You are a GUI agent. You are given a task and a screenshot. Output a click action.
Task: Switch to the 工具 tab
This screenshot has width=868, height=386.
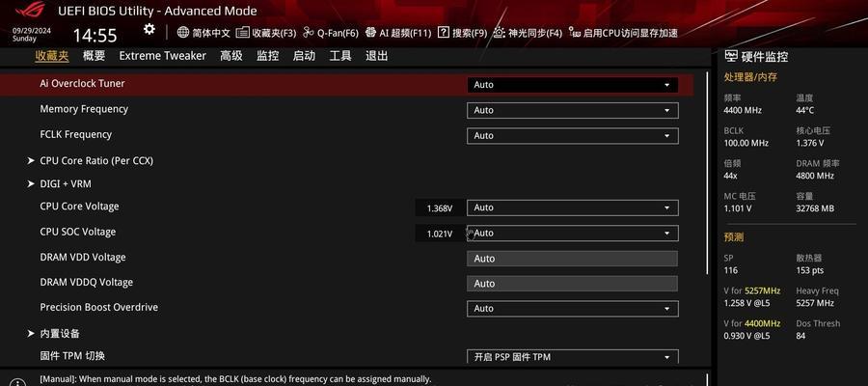pyautogui.click(x=340, y=56)
